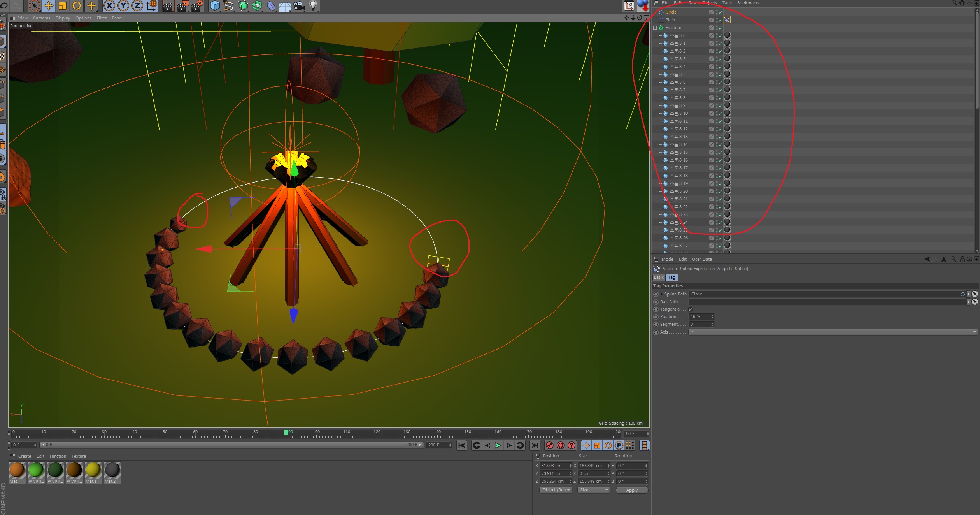Collapse the Fracture object tree
The image size is (980, 515).
point(655,28)
